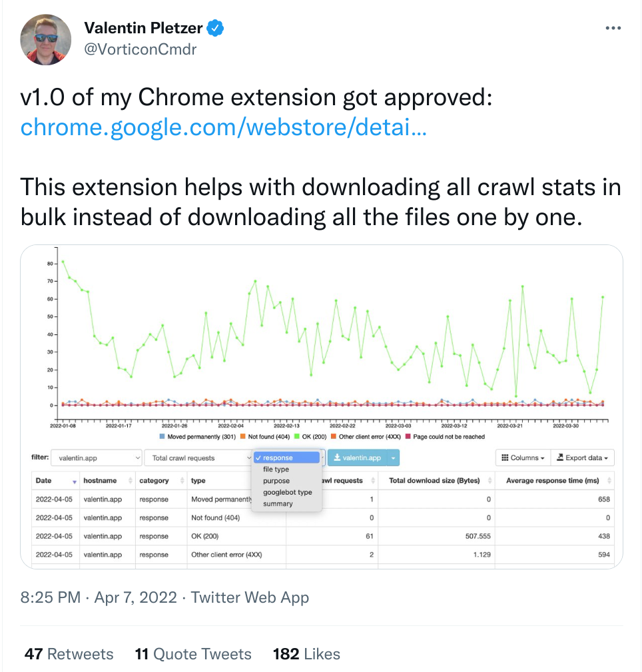Screen dimensions: 642x672
Task: Select googlebot type in the dropdown list
Action: click(288, 492)
